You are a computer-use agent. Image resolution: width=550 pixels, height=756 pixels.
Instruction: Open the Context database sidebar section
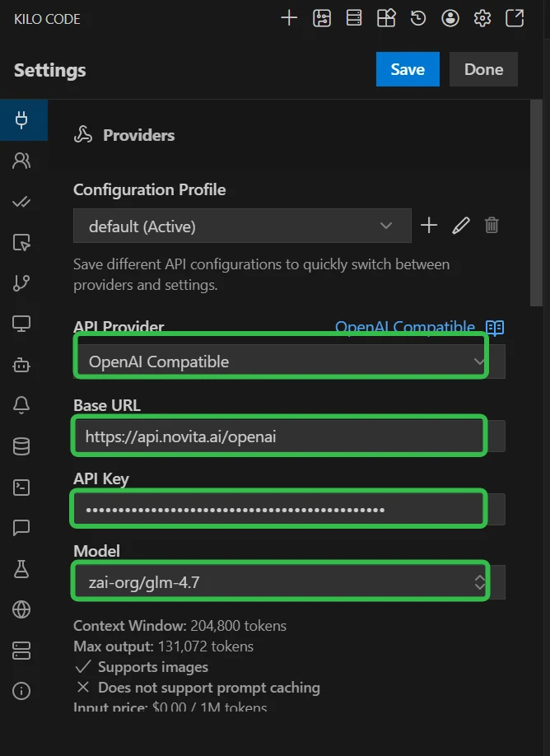tap(21, 446)
